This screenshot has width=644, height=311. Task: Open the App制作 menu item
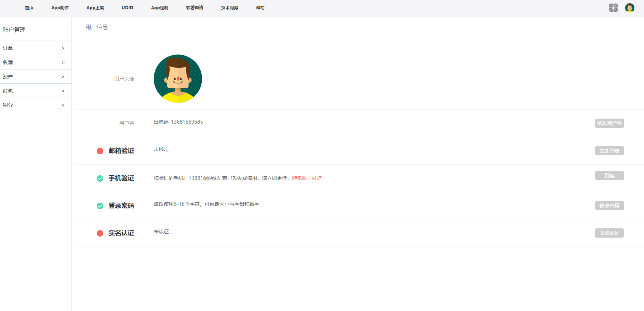pos(60,8)
